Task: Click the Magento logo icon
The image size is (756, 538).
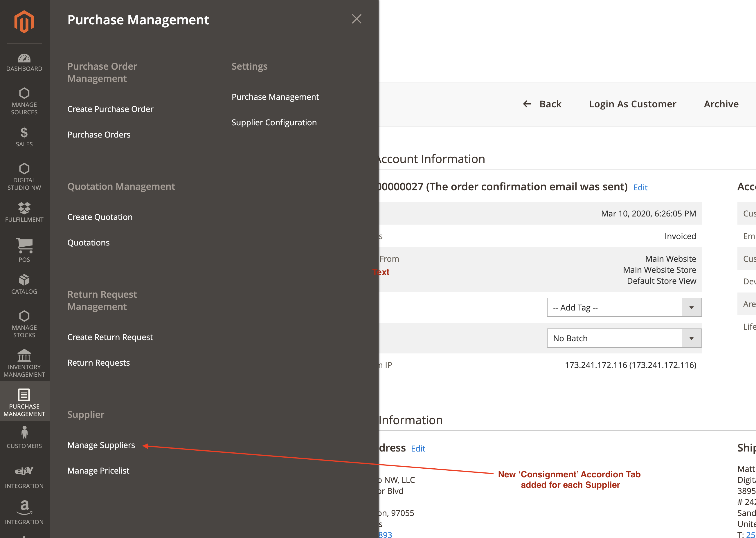Action: point(24,22)
